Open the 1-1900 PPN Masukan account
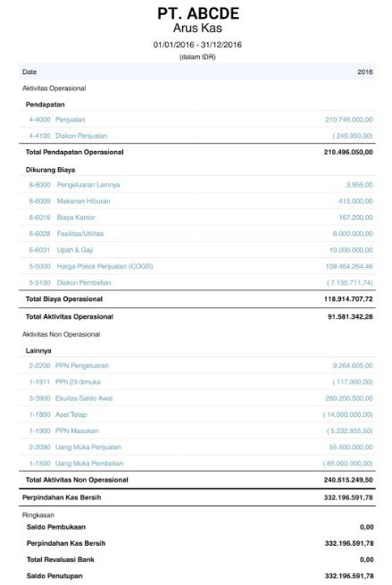 pos(63,430)
